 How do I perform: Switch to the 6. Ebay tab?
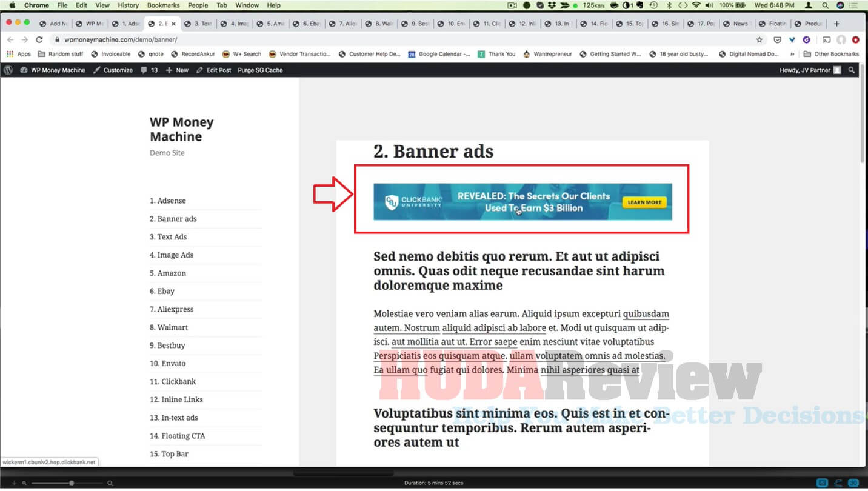[x=307, y=24]
